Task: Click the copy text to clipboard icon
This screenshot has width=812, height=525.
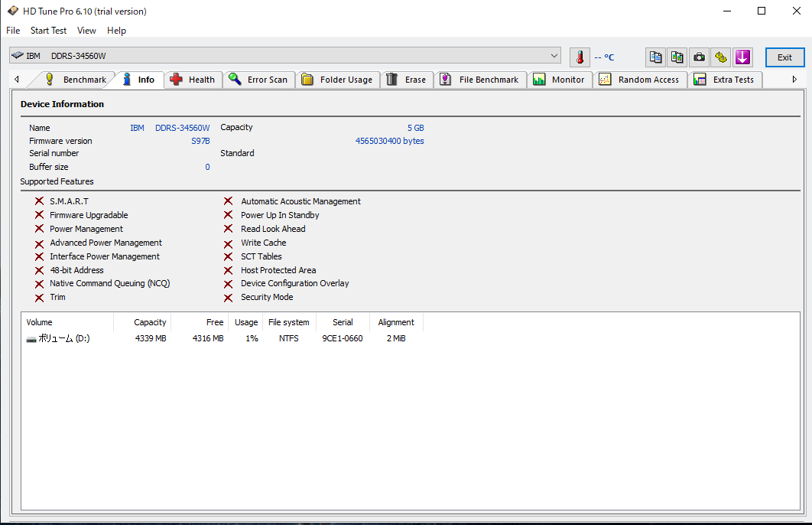Action: coord(655,57)
